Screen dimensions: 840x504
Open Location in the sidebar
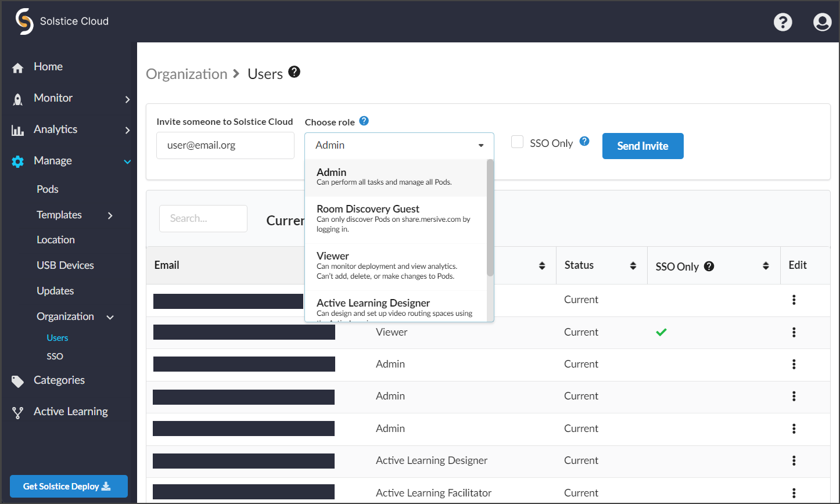tap(56, 240)
